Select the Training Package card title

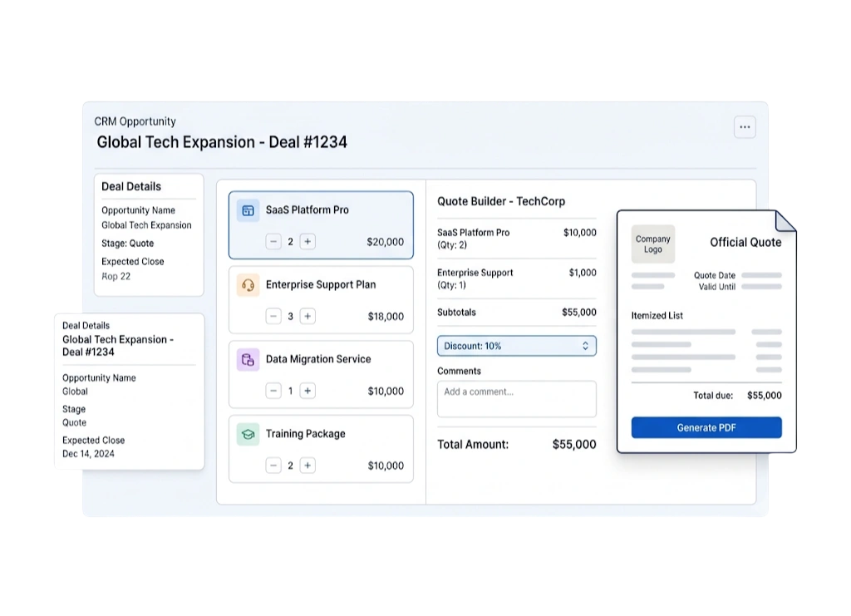[306, 434]
